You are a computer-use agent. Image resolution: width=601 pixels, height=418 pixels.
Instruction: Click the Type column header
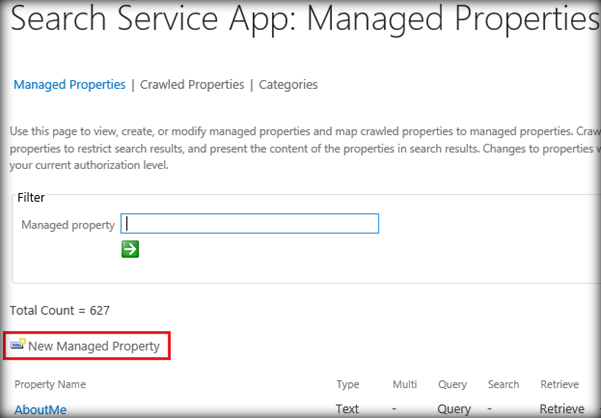tap(347, 384)
